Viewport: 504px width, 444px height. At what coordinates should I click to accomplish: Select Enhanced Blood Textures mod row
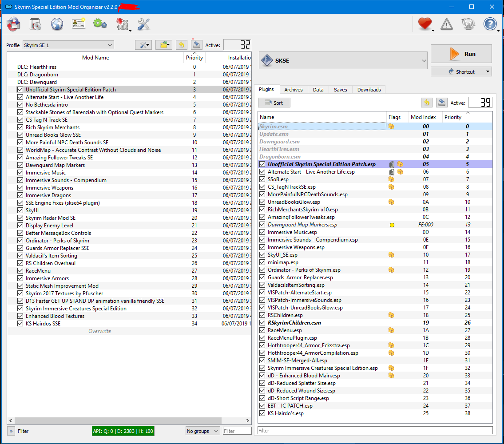[x=129, y=316]
